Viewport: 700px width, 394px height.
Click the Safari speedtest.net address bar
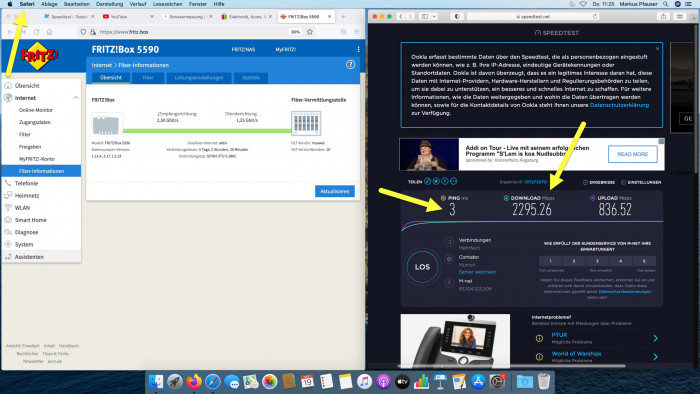[533, 17]
